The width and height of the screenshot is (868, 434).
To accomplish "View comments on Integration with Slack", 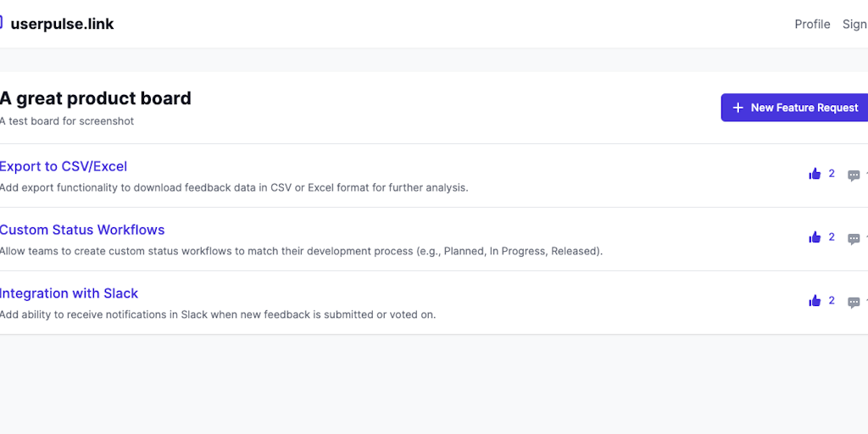I will 854,303.
